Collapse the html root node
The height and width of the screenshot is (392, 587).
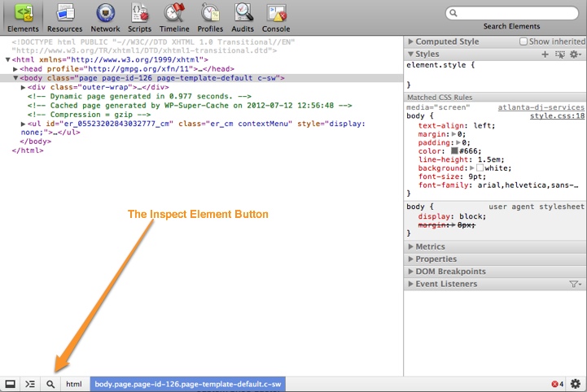click(7, 59)
